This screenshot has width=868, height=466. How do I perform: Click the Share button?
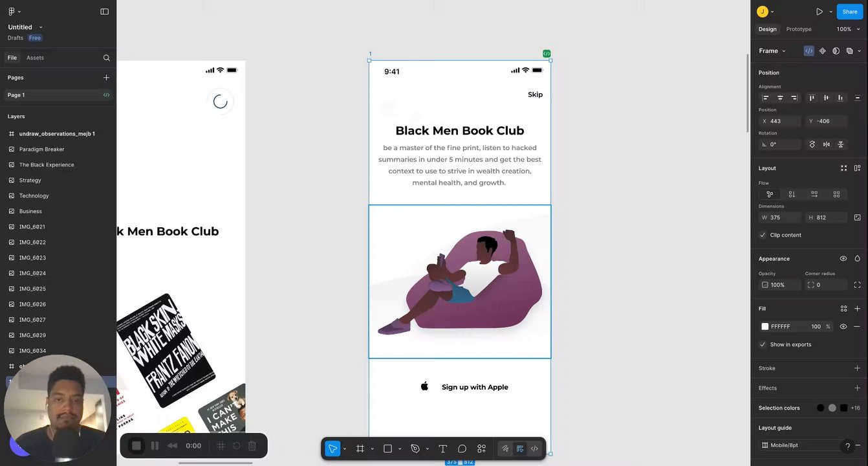coord(850,12)
